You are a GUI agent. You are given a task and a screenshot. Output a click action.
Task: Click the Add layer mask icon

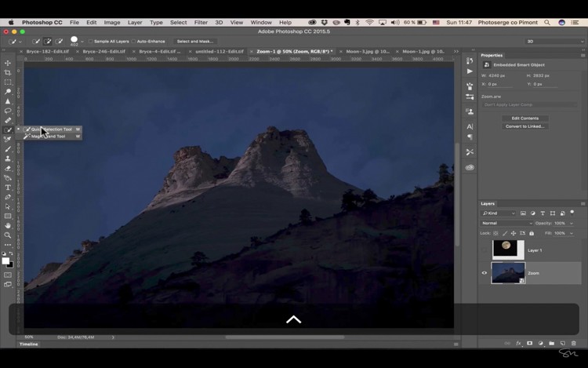[x=529, y=343]
